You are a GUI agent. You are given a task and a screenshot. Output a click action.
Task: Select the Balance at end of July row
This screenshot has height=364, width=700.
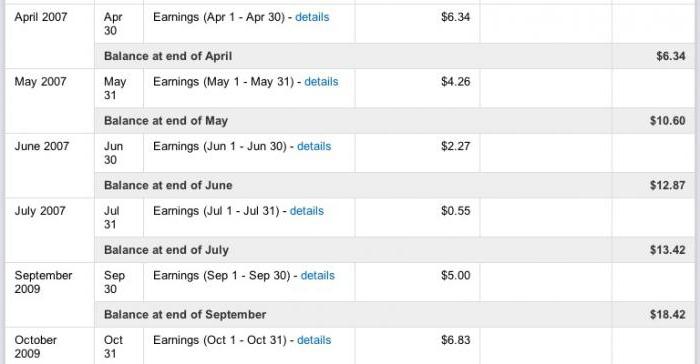[x=395, y=250]
